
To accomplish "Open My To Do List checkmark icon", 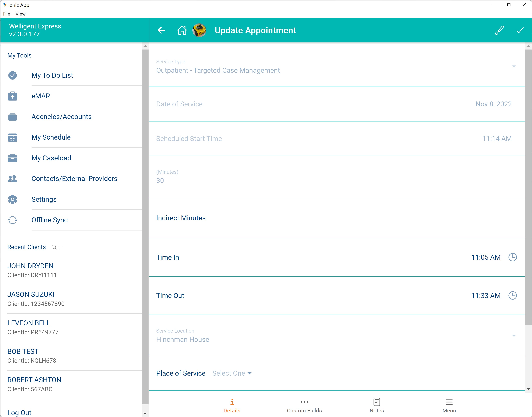I will pos(12,75).
